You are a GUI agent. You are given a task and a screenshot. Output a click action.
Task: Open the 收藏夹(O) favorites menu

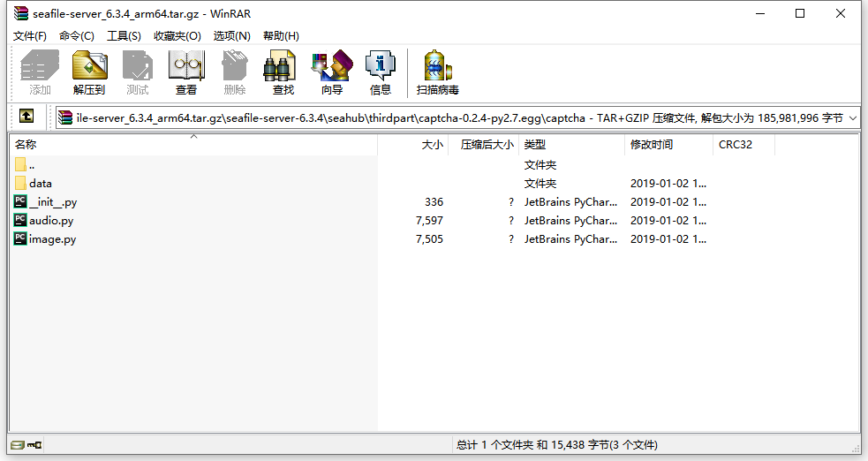point(177,36)
